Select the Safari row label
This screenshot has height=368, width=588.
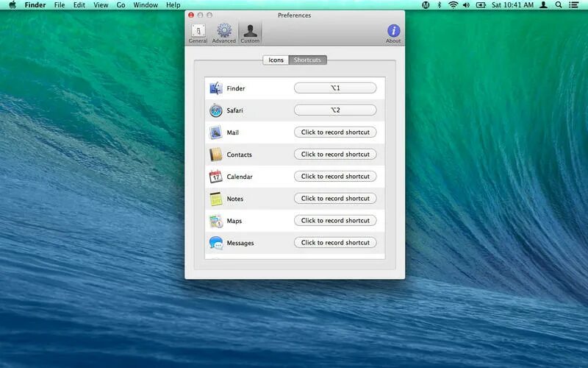pos(234,111)
